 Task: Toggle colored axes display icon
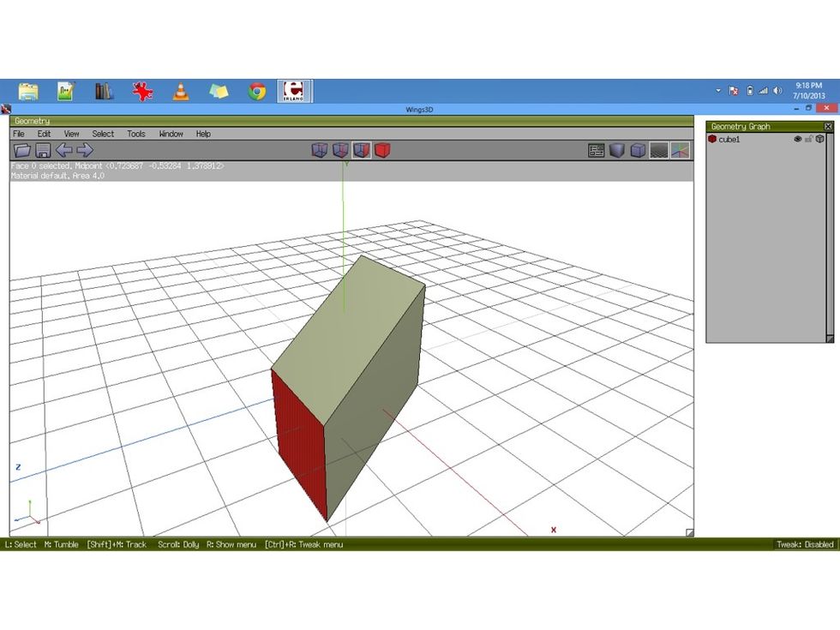point(680,151)
